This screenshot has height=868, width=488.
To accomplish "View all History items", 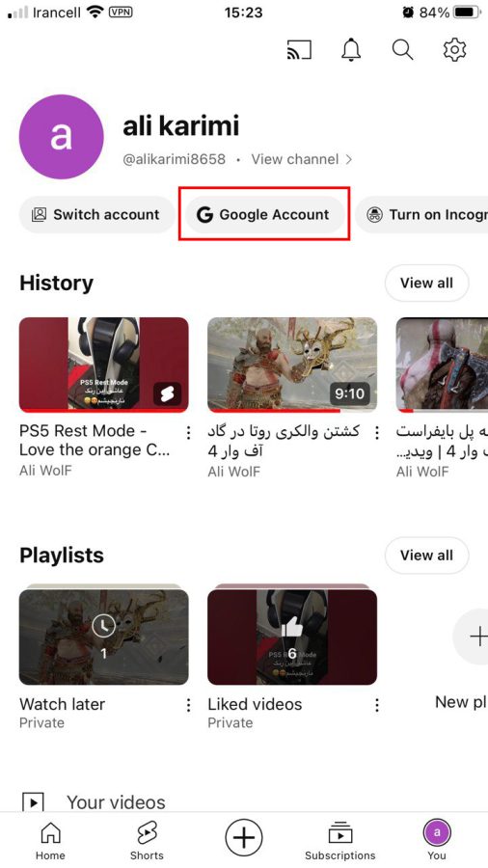I will [426, 283].
